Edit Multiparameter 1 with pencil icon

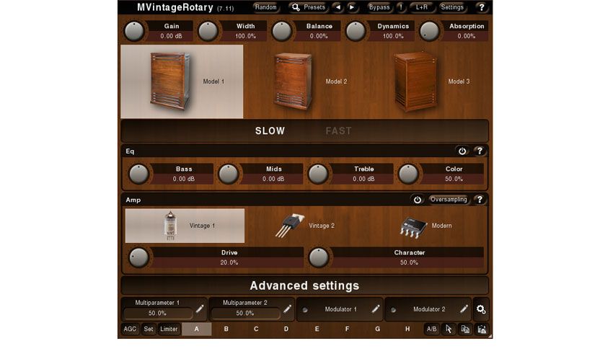(x=200, y=309)
